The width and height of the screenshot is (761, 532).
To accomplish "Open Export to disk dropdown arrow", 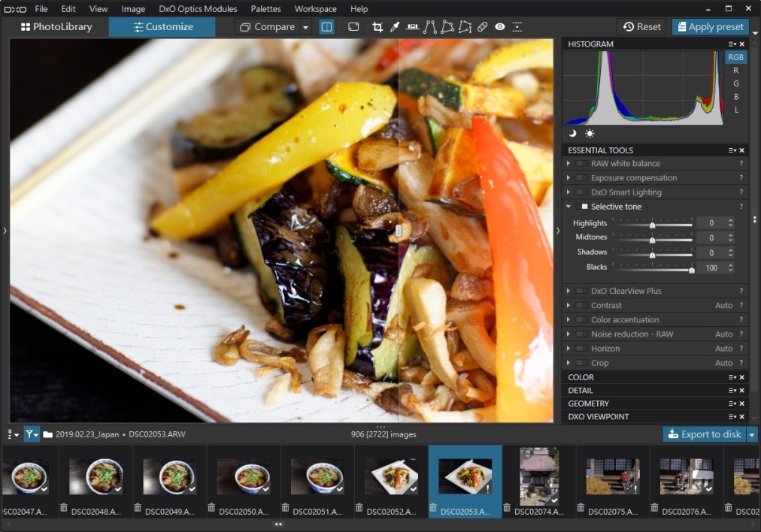I will point(752,434).
